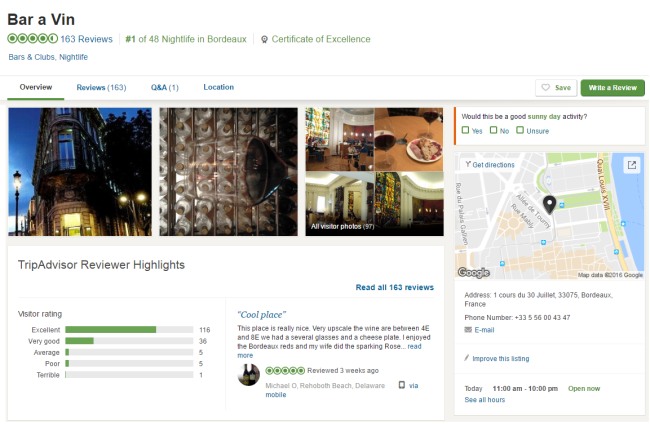This screenshot has height=427, width=650.
Task: Open the night building photo thumbnail
Action: (x=80, y=171)
